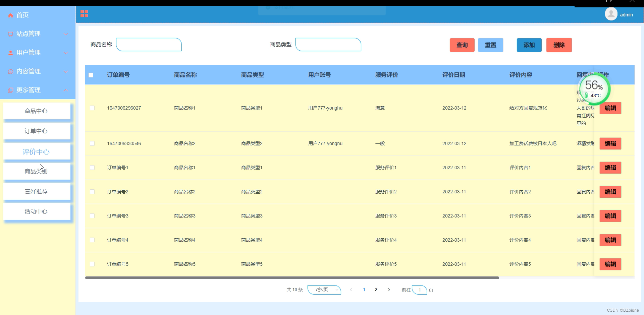Expand the 用户管理 menu chevron

point(66,53)
